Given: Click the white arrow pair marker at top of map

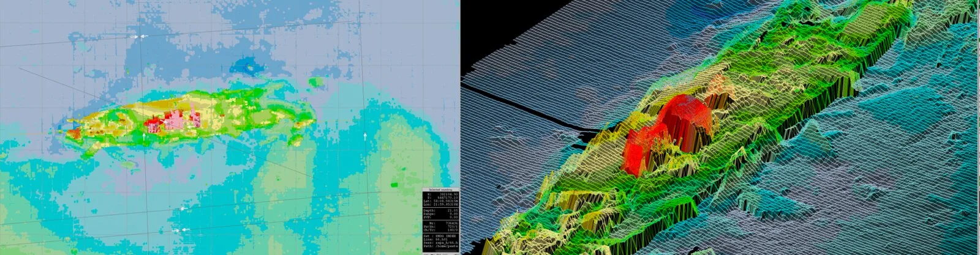Looking at the screenshot, I should pos(140,37).
